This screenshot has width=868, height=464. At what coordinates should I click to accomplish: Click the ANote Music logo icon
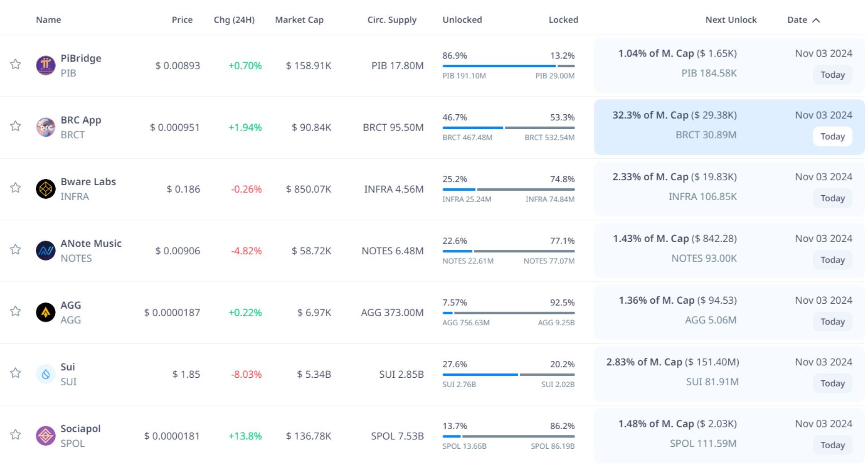click(46, 251)
